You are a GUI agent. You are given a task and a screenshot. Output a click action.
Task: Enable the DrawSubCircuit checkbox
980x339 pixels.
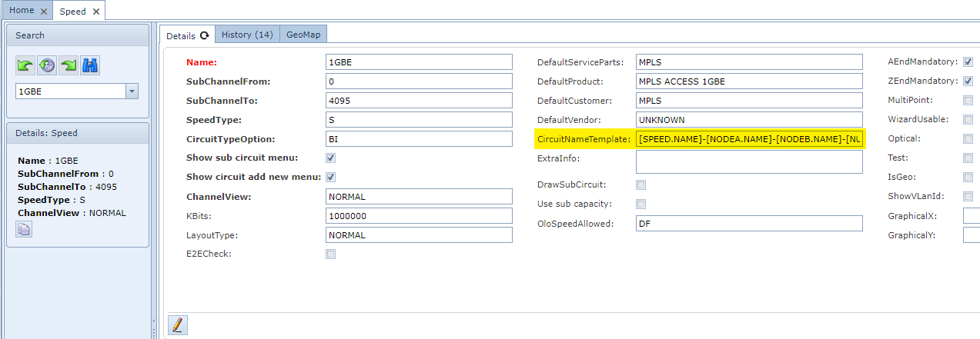(641, 184)
